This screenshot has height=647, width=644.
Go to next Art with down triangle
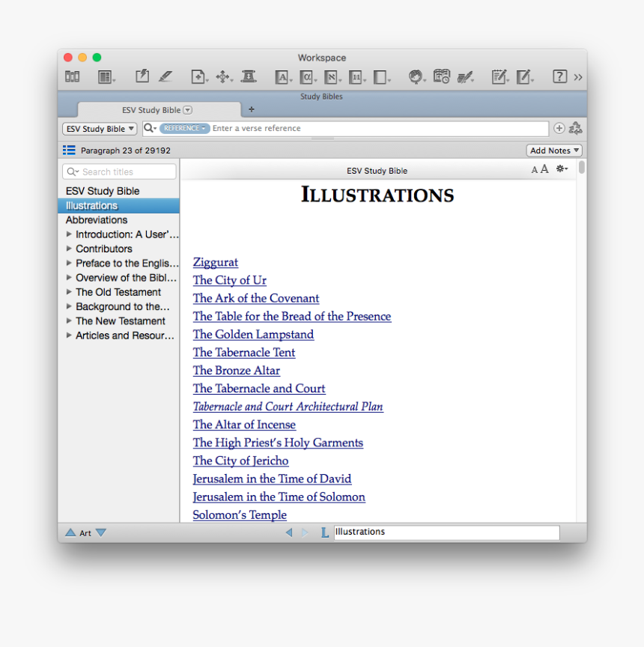(x=100, y=532)
